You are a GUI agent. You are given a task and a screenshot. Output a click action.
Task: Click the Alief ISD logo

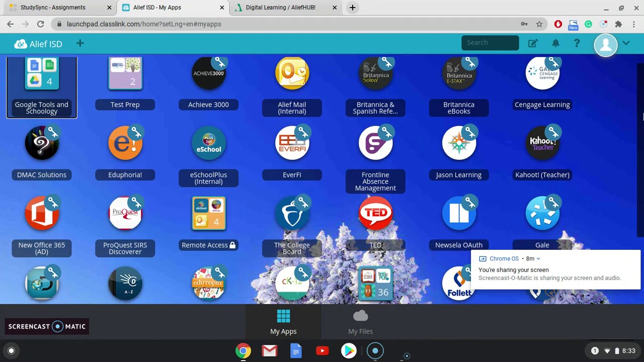click(x=38, y=44)
